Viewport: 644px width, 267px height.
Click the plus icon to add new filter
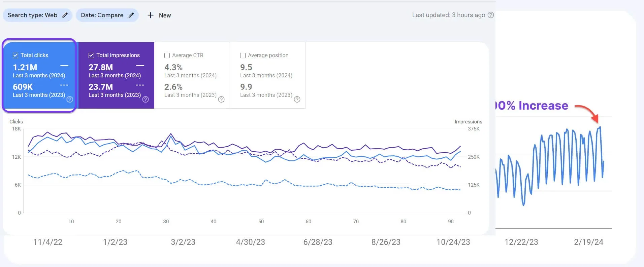pos(151,15)
